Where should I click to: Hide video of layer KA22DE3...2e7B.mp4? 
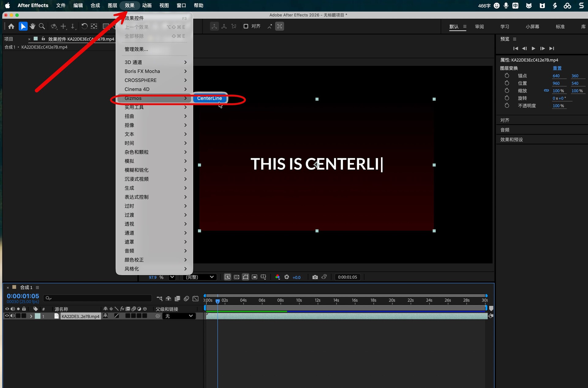tap(7, 316)
